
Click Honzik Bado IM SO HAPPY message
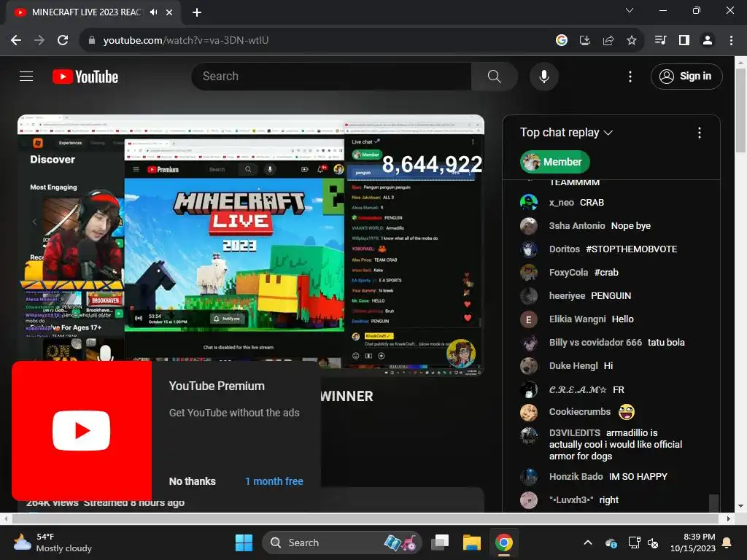click(x=608, y=477)
